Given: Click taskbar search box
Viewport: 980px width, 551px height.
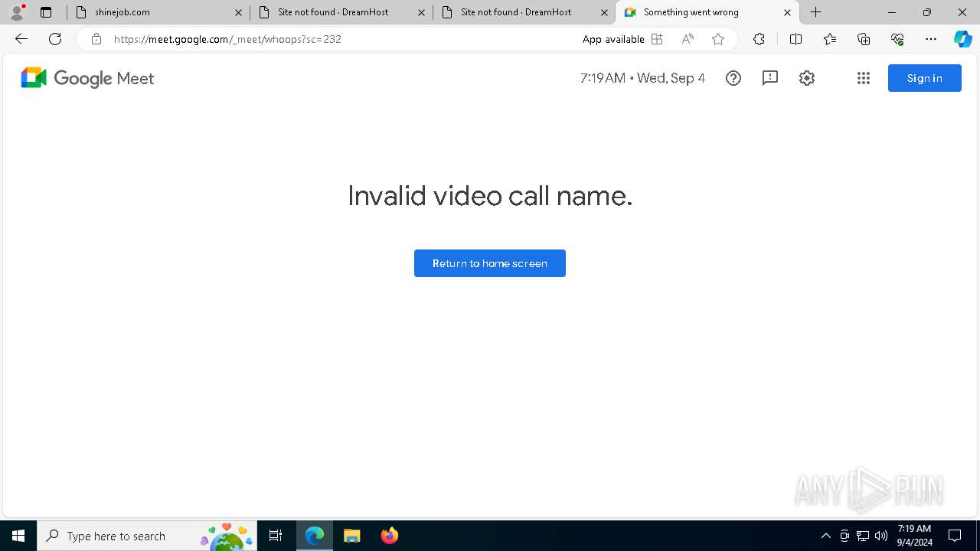Looking at the screenshot, I should tap(147, 536).
